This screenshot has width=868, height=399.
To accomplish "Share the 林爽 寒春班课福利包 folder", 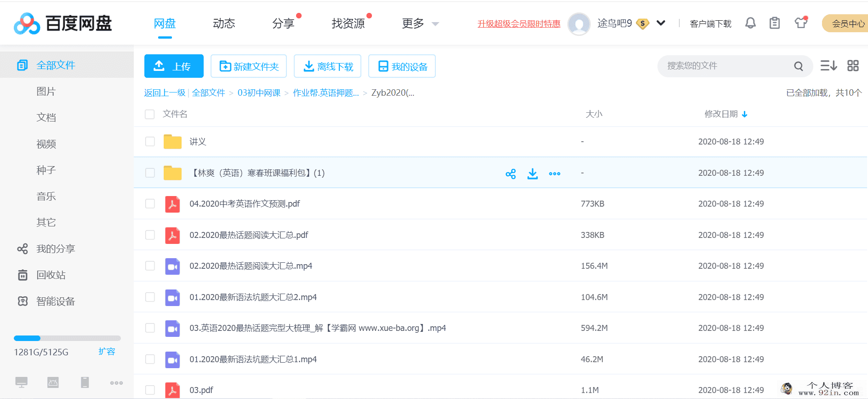I will [x=511, y=173].
